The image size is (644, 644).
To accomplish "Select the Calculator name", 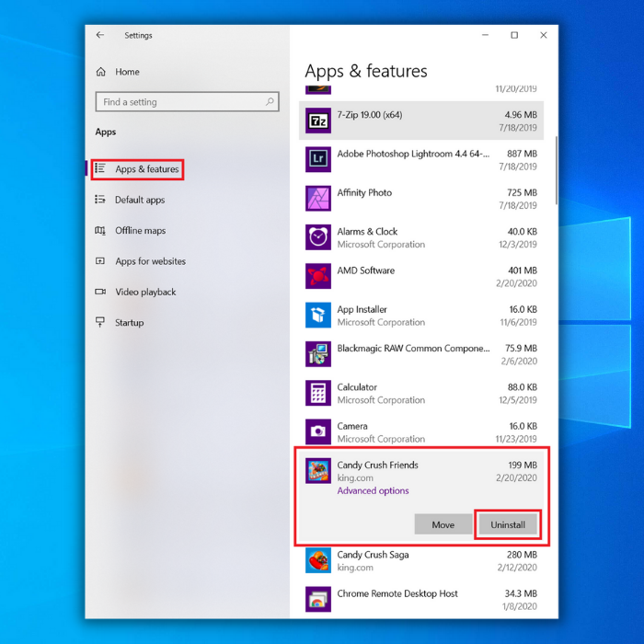I will 357,387.
